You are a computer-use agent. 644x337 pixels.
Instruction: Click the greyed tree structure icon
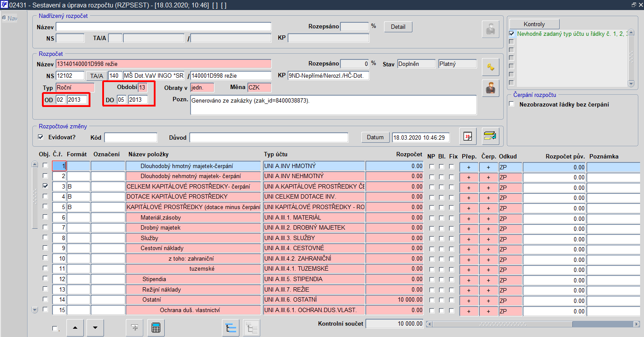pos(251,327)
